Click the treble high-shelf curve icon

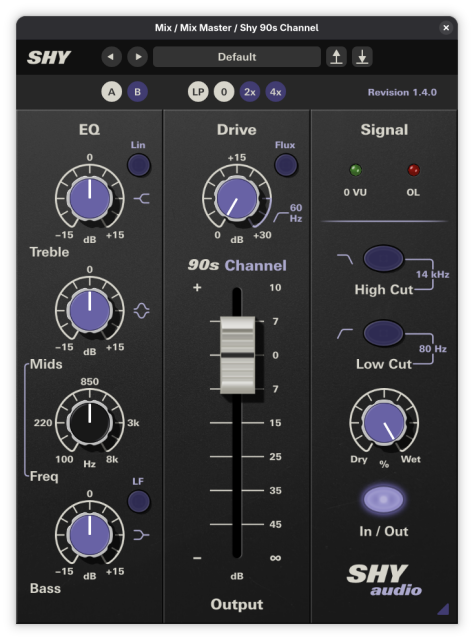click(142, 199)
